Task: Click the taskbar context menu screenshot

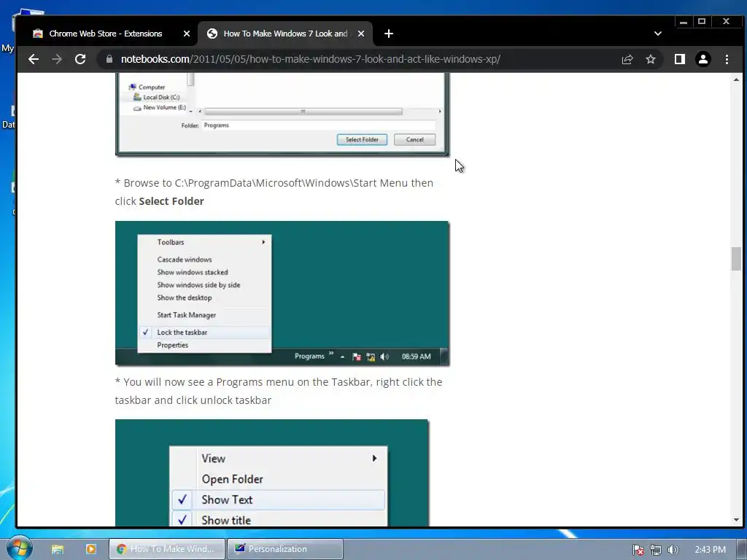Action: click(282, 293)
